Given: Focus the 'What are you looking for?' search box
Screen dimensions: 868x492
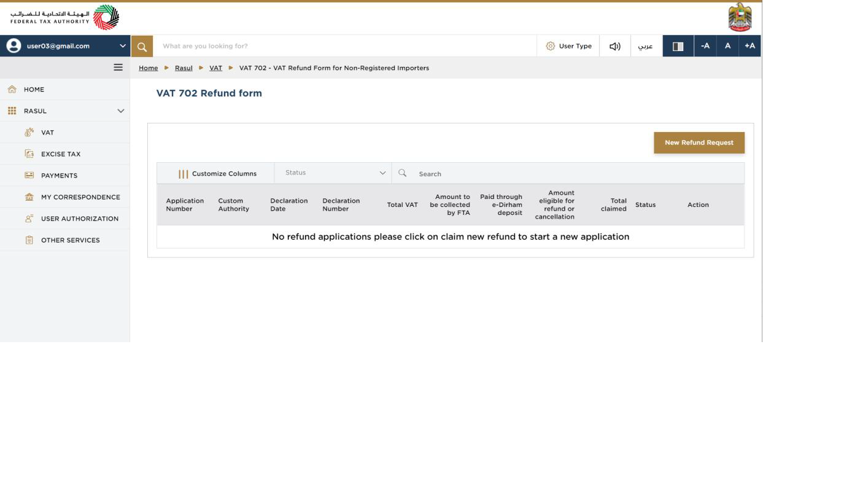Looking at the screenshot, I should click(x=344, y=46).
